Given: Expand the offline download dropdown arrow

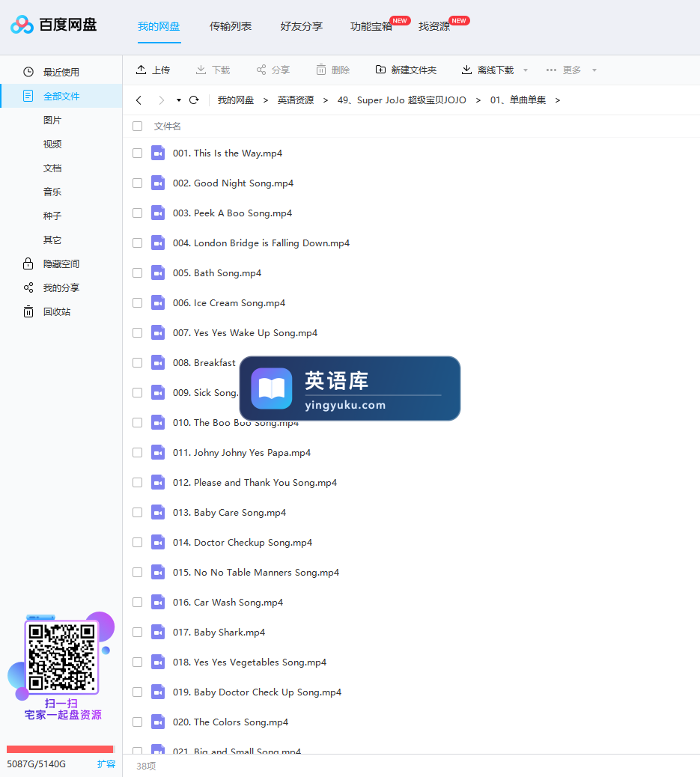Looking at the screenshot, I should coord(526,70).
